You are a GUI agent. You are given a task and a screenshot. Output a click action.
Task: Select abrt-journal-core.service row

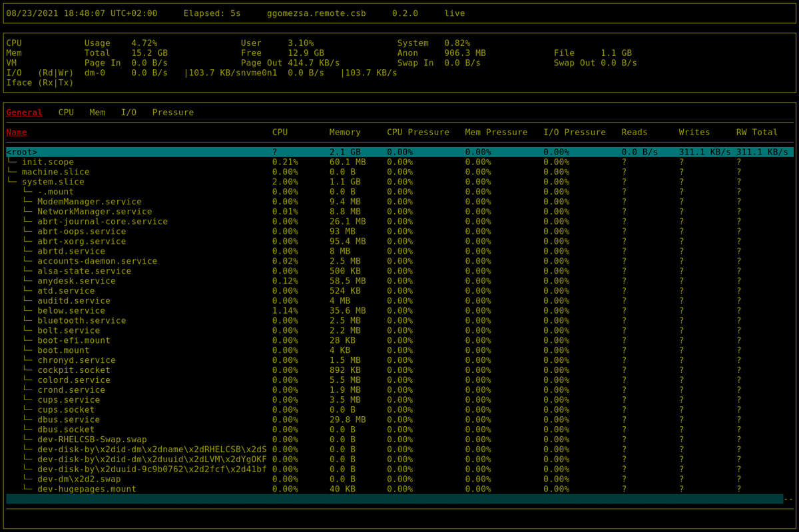coord(400,222)
